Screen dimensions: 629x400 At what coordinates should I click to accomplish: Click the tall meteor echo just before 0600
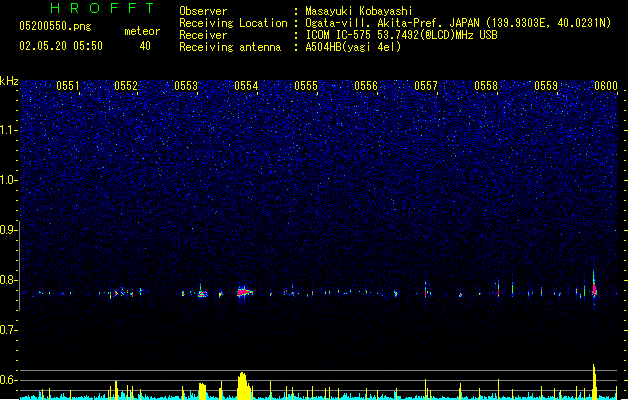coord(594,285)
